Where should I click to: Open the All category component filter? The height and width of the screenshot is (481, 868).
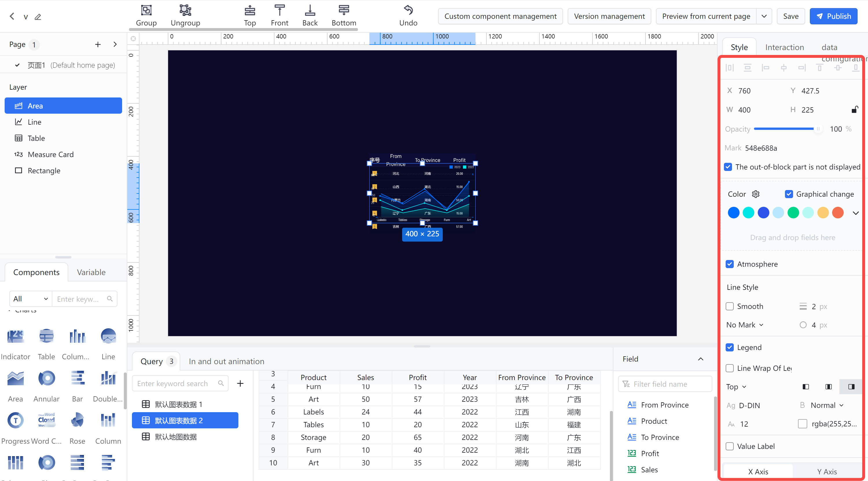click(x=31, y=299)
